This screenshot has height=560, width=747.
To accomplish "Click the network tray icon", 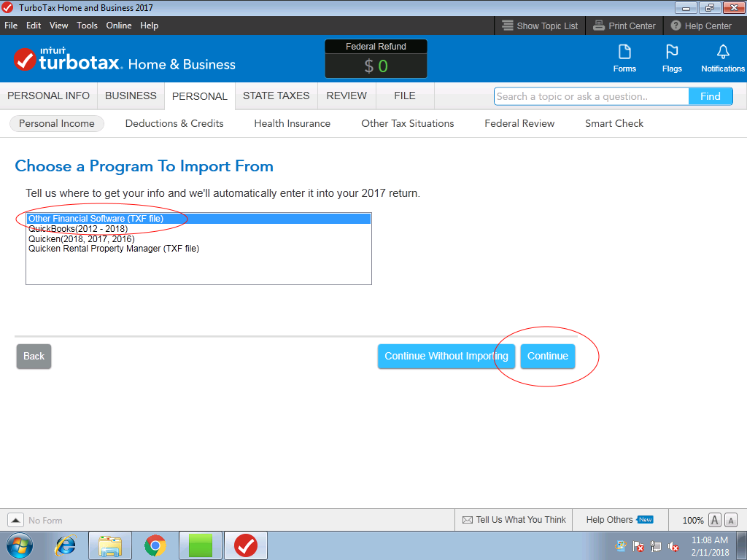I will tap(656, 547).
